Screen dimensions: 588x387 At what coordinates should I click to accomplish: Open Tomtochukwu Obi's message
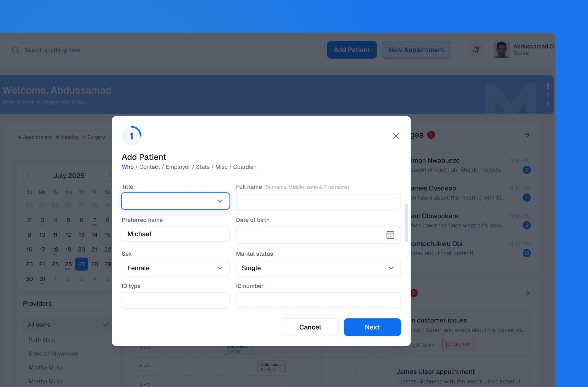point(470,248)
